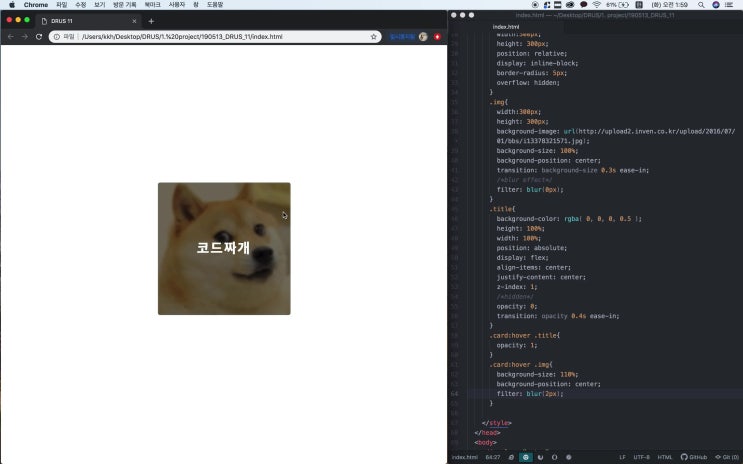Viewport: 743px width, 464px height.
Task: Open the 창 menu
Action: pyautogui.click(x=196, y=5)
